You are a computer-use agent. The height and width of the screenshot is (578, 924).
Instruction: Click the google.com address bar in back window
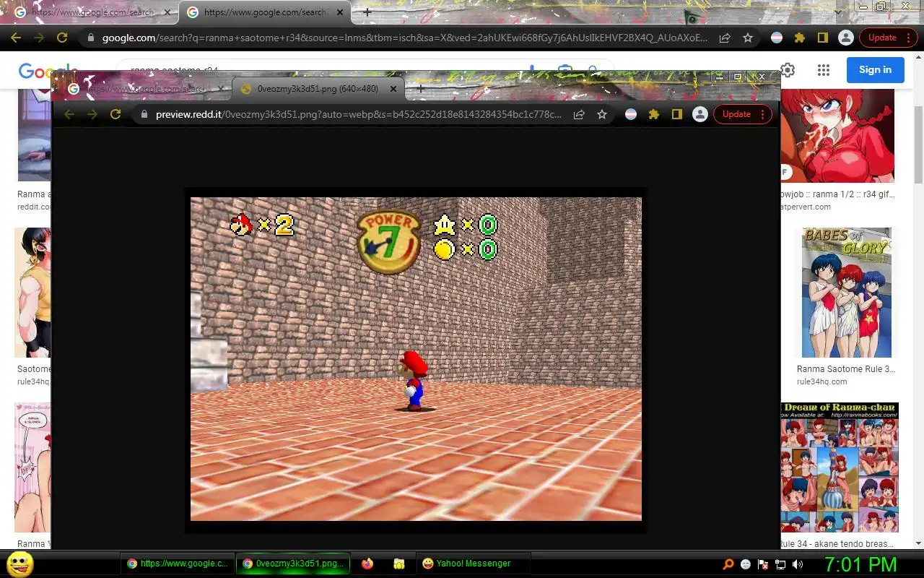point(406,38)
